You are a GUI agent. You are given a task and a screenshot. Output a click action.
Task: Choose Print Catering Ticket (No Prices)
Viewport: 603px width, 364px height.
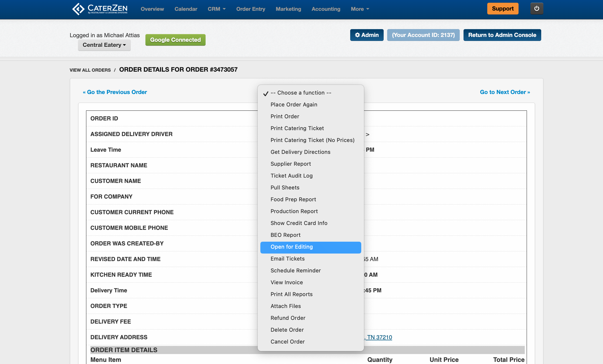pos(311,140)
